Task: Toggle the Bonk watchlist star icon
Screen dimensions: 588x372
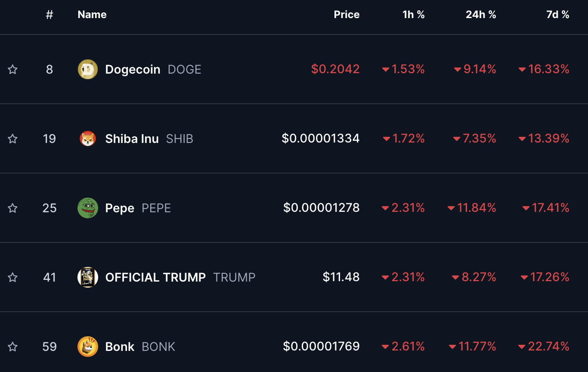Action: [x=13, y=347]
